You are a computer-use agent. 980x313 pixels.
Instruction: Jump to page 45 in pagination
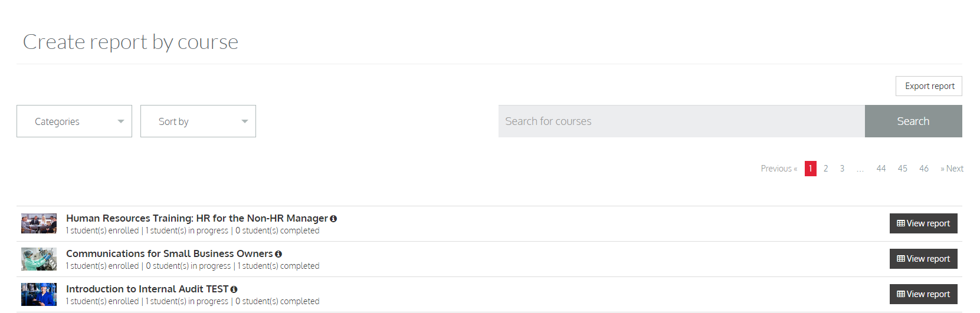(903, 169)
